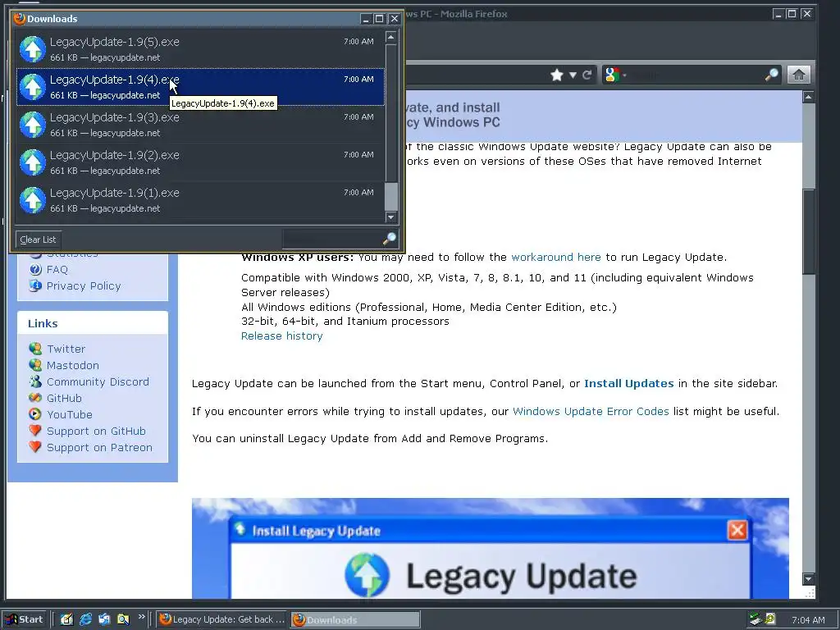Screen dimensions: 840x630
Task: Click the LegacyUpdate-1.9(3).exe download icon
Action: (33, 125)
